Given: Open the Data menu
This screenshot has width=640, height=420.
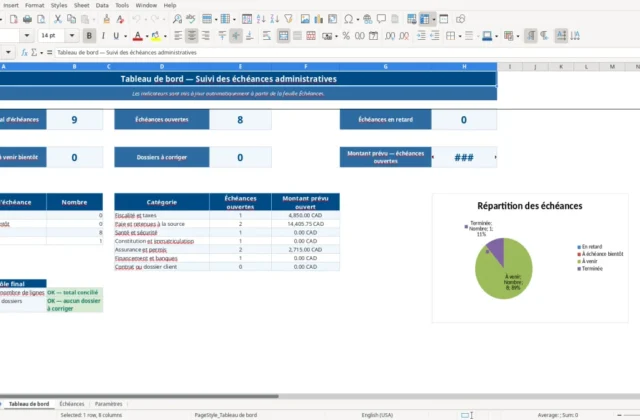Looking at the screenshot, I should (102, 5).
